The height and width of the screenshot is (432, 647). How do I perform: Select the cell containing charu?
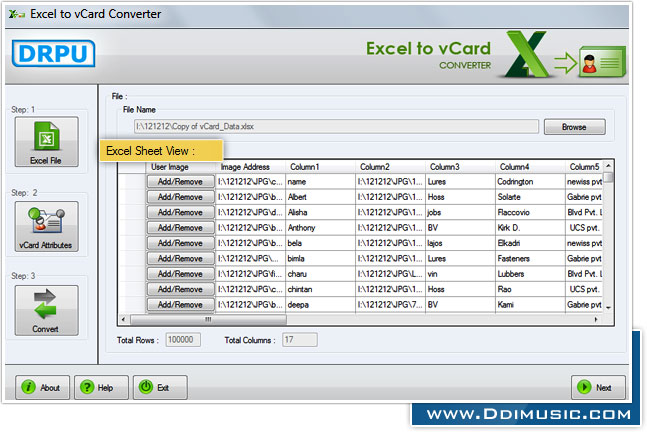click(320, 274)
